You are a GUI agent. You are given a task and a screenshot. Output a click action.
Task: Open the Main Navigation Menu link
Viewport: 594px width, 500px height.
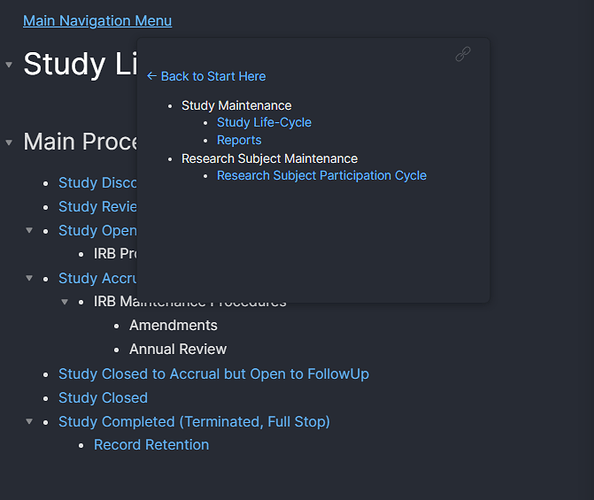pyautogui.click(x=97, y=21)
